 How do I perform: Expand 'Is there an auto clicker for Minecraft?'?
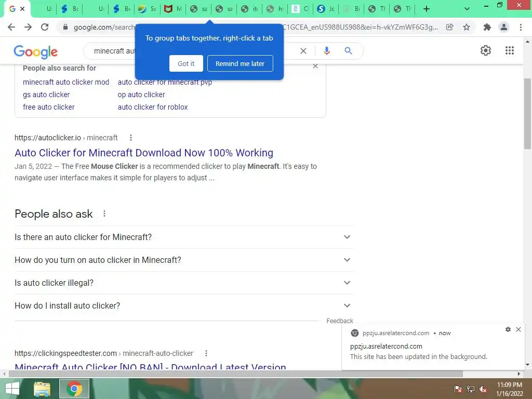coord(184,237)
